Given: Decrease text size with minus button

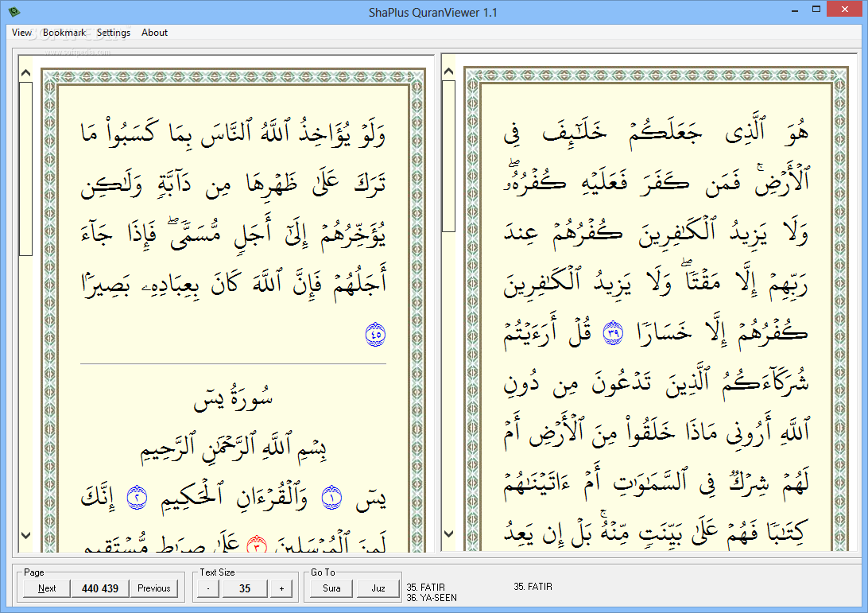Looking at the screenshot, I should pos(208,588).
